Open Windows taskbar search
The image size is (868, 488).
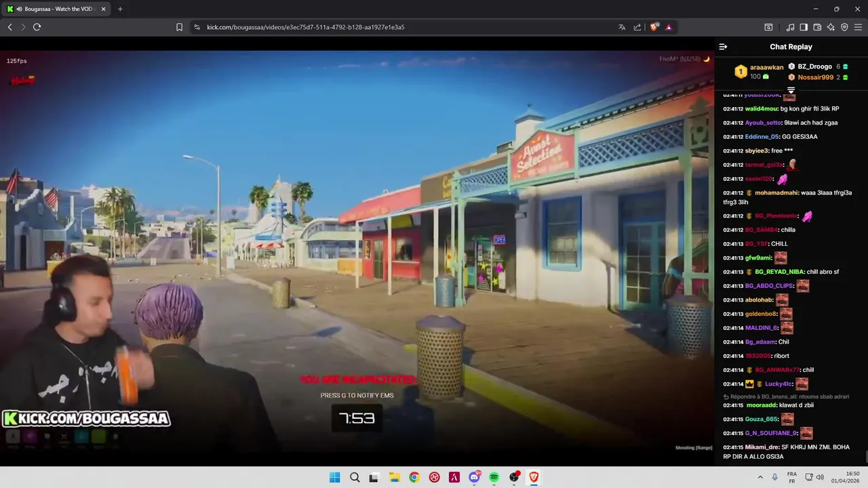click(x=355, y=477)
